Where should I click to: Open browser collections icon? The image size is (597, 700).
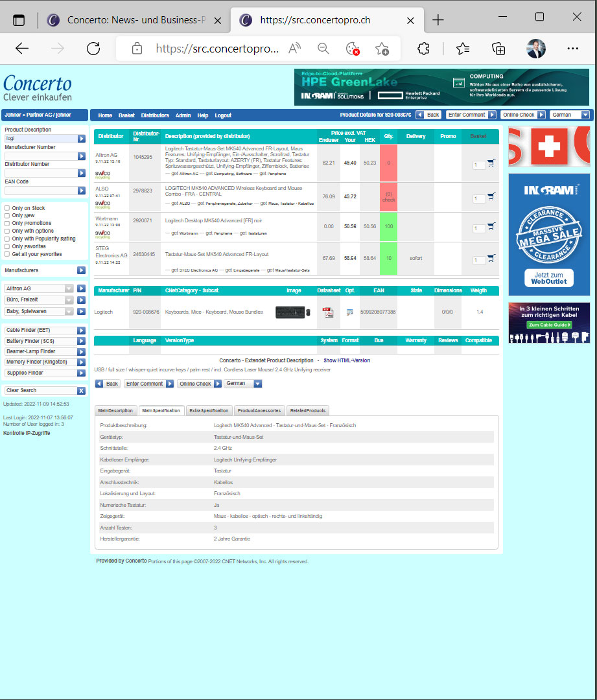coord(498,49)
